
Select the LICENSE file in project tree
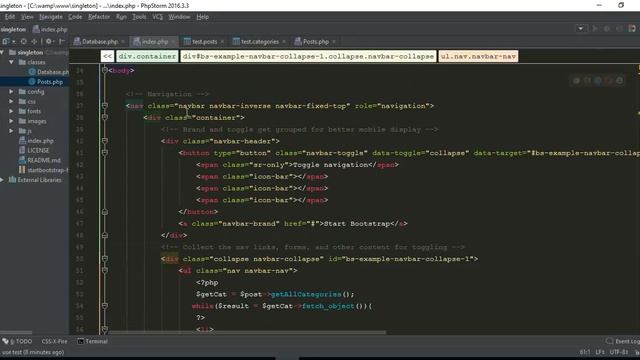(x=34, y=150)
